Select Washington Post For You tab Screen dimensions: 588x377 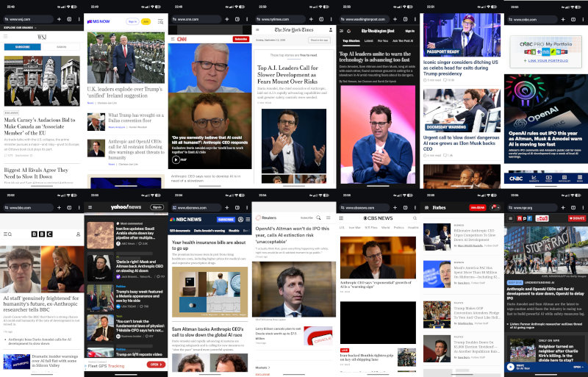(x=383, y=41)
